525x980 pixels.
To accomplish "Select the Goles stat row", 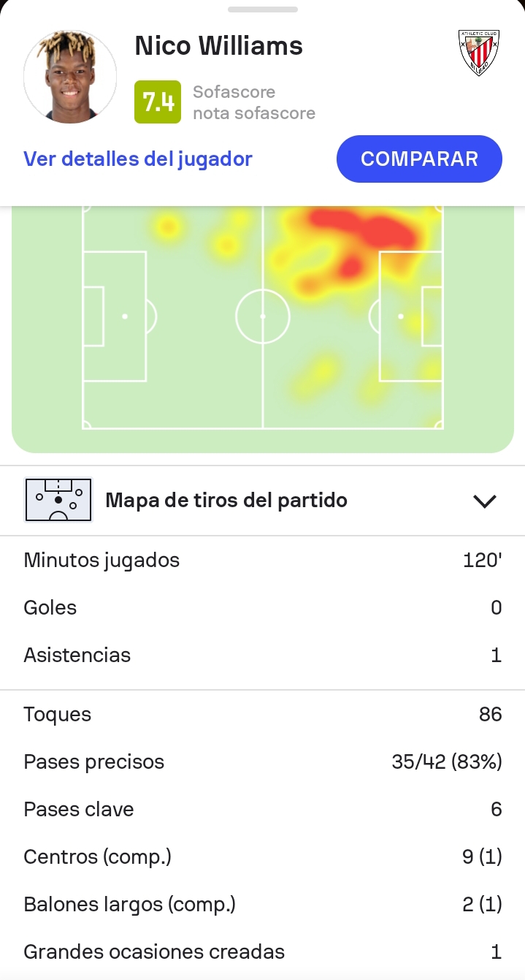I will click(x=262, y=608).
